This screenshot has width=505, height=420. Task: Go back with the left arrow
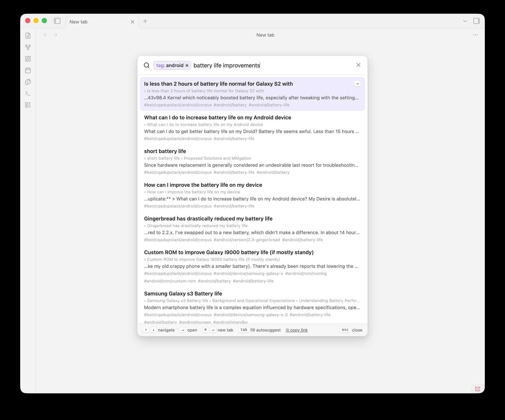(x=45, y=35)
